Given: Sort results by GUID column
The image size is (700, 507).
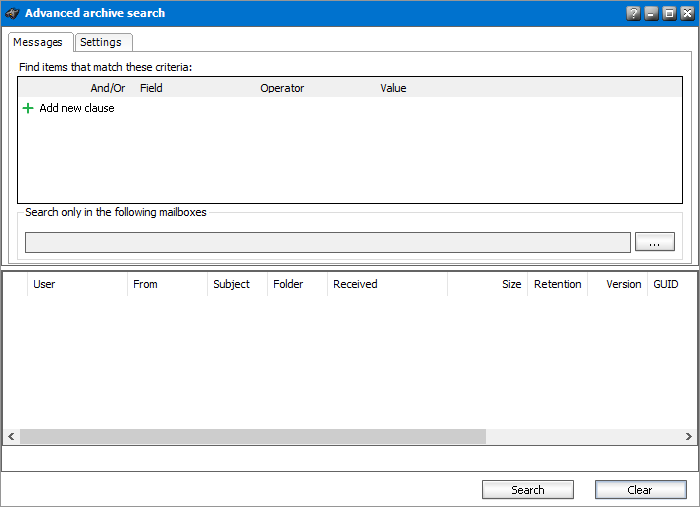Looking at the screenshot, I should point(672,284).
